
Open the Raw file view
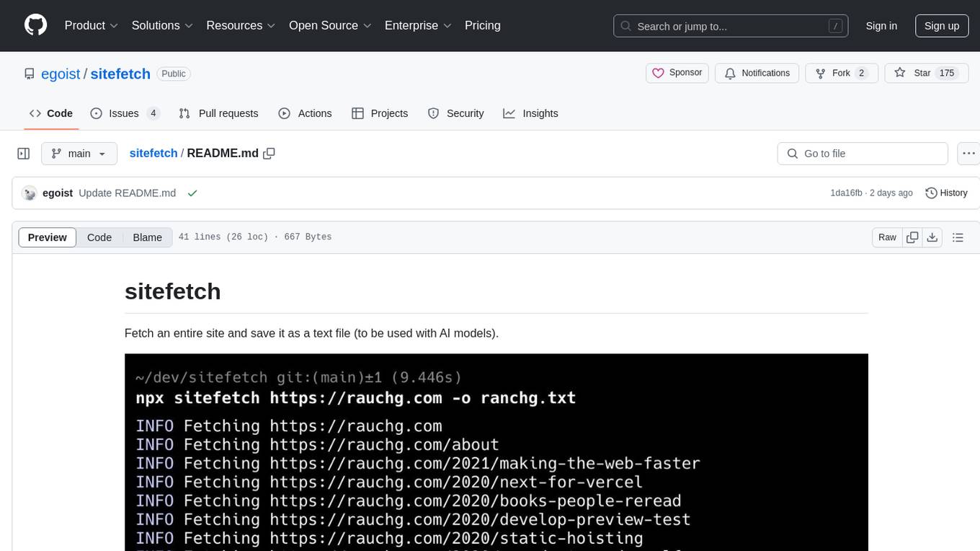tap(887, 237)
